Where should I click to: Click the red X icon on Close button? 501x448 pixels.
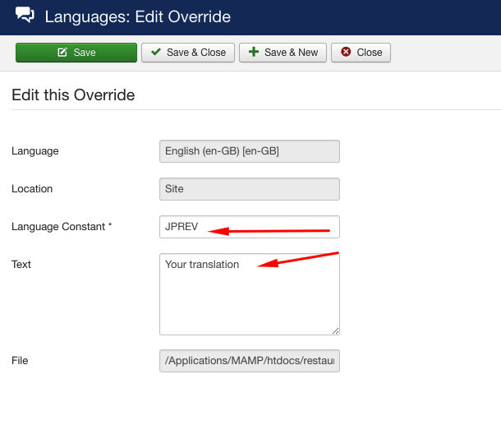tap(346, 53)
